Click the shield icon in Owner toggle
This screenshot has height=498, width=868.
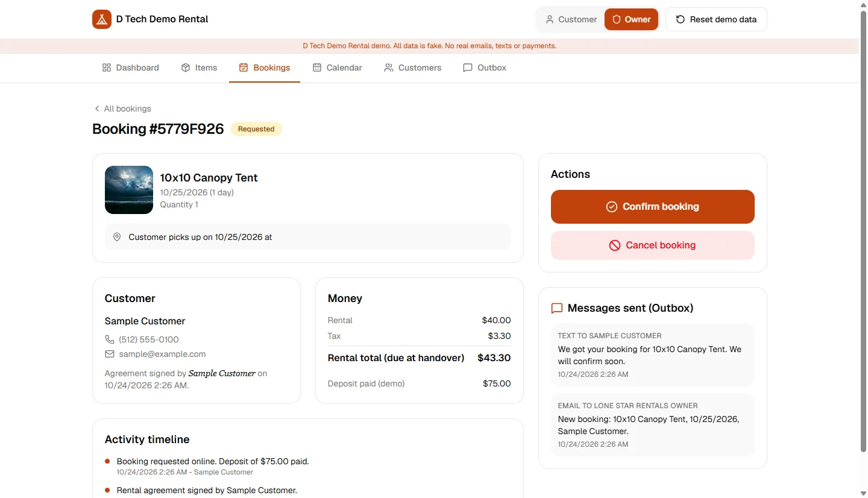coord(617,19)
